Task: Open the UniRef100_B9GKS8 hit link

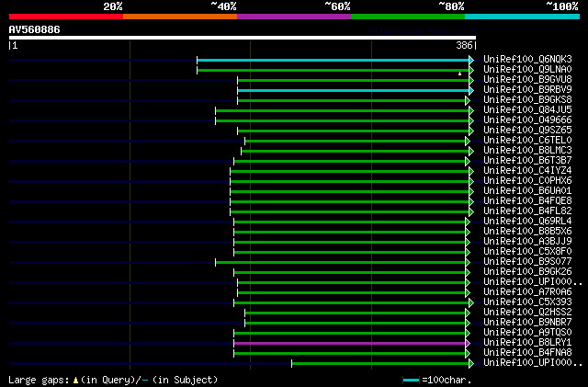Action: pyautogui.click(x=527, y=100)
